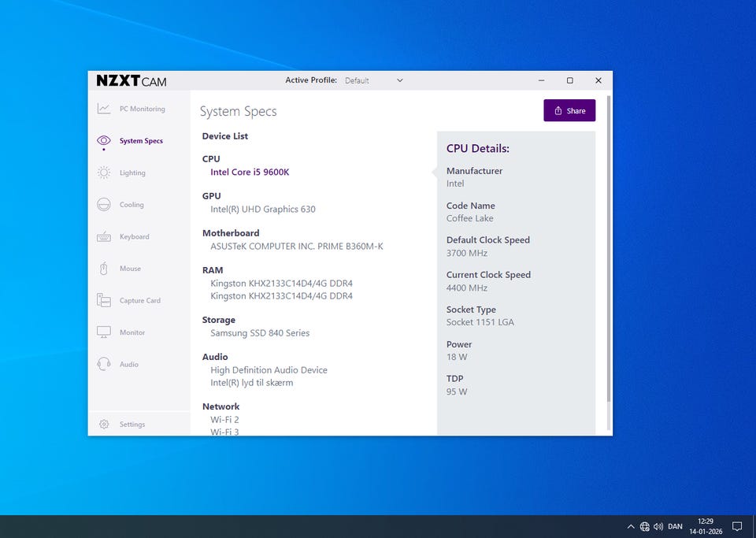Screen dimensions: 756x538
Task: Open the Audio headset icon
Action: (x=104, y=364)
